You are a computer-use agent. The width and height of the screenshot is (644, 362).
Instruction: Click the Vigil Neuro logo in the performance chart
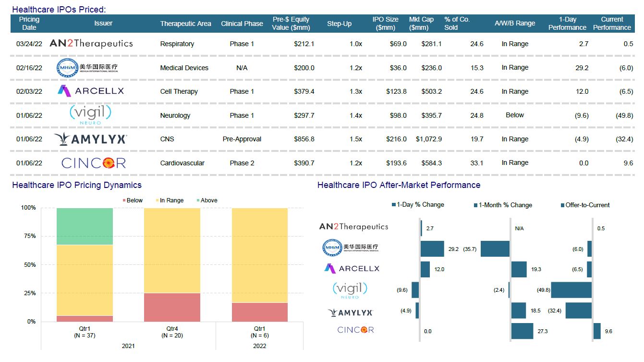tap(350, 290)
